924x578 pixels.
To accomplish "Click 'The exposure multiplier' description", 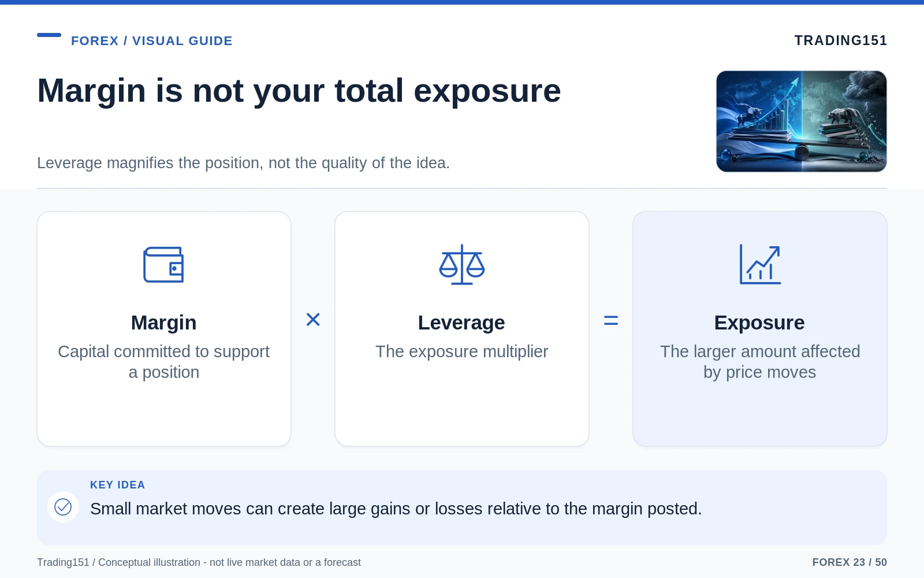I will click(x=461, y=351).
